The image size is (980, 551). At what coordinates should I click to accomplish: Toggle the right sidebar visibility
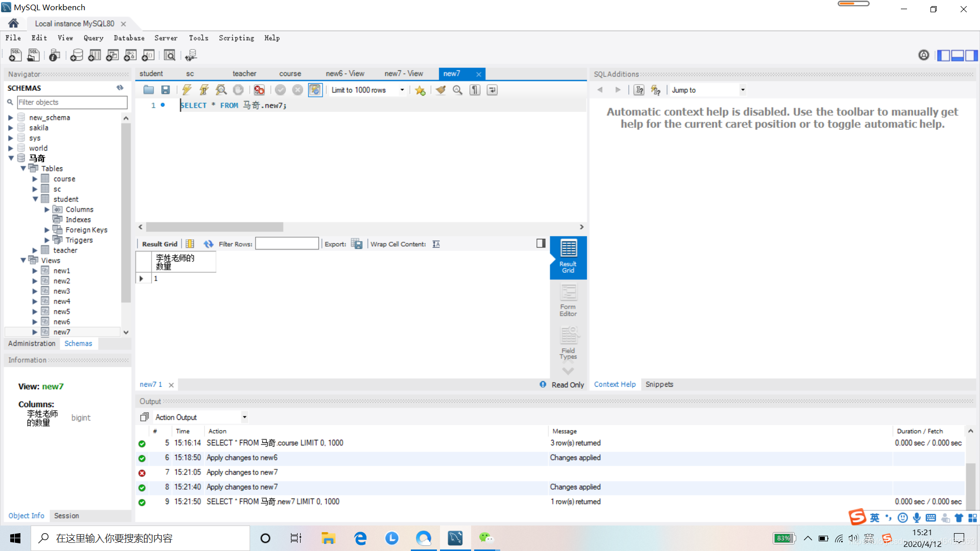(x=971, y=55)
